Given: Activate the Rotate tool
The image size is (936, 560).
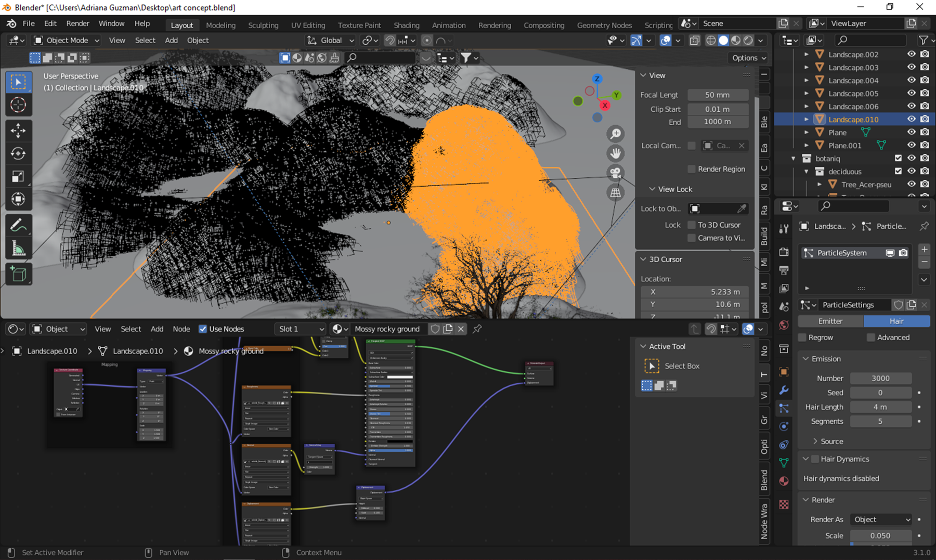Looking at the screenshot, I should [18, 153].
